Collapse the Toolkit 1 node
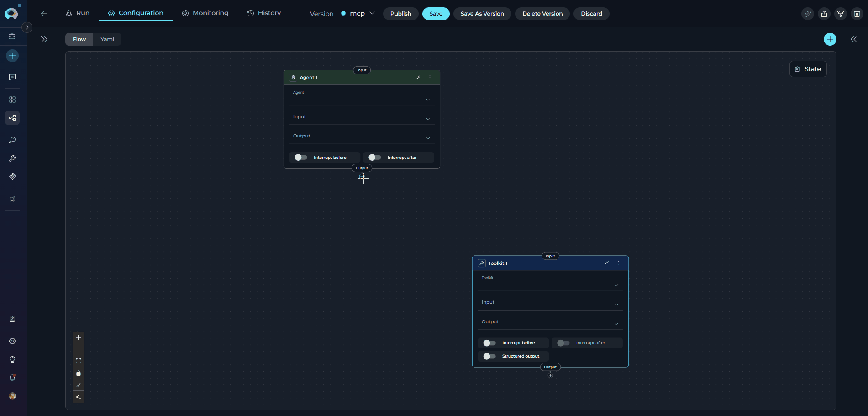 click(606, 263)
